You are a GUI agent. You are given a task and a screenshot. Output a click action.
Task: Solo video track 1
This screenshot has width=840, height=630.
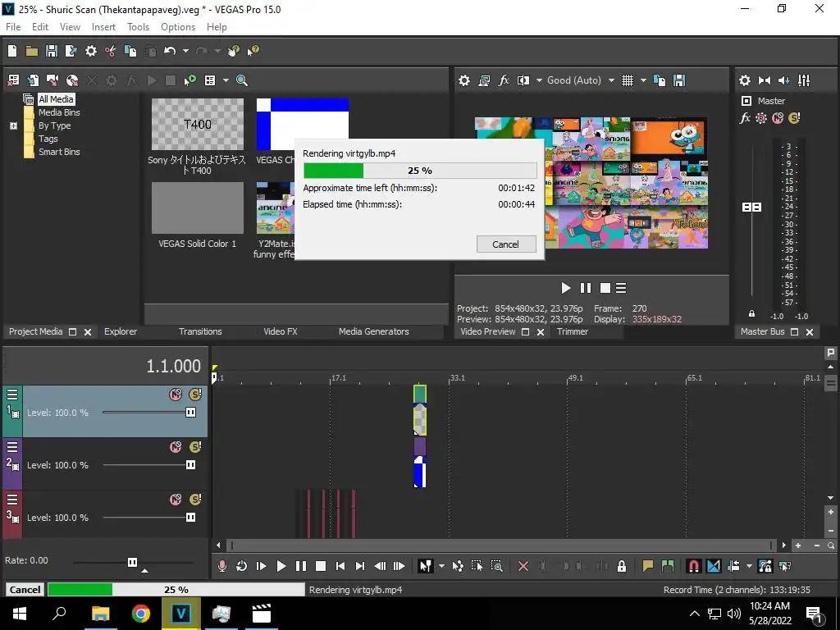tap(195, 395)
